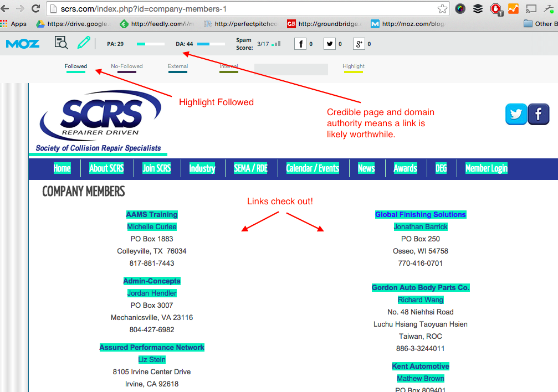Open the About SCRS menu
558x392 pixels.
tap(106, 168)
